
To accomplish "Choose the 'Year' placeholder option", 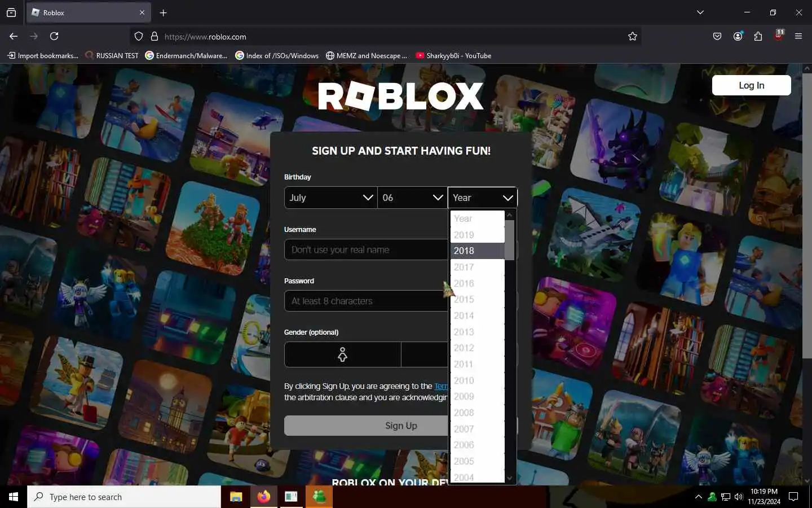I will (477, 218).
